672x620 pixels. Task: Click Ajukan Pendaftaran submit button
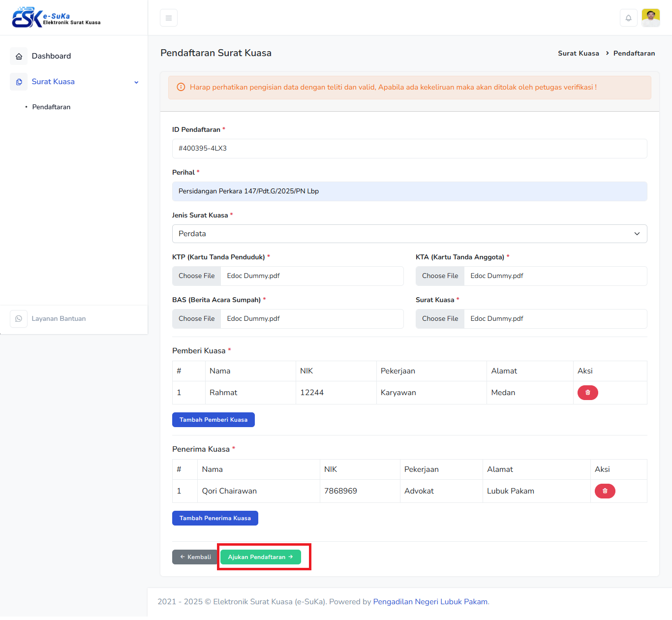coord(260,557)
